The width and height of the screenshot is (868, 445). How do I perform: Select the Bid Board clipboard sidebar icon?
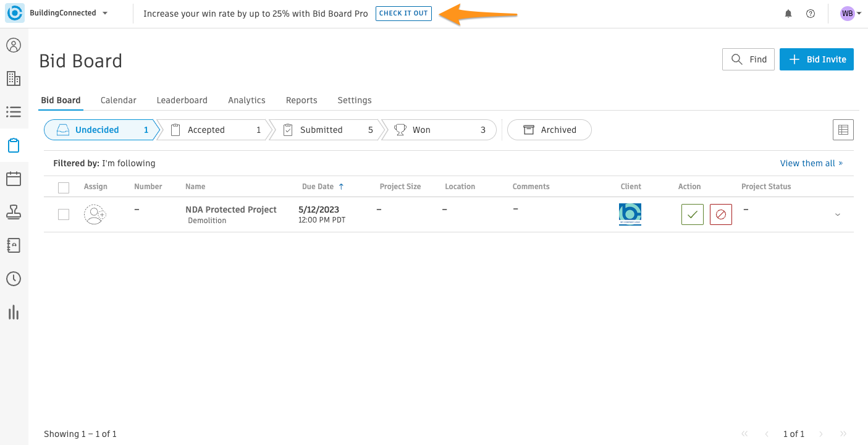pos(14,145)
